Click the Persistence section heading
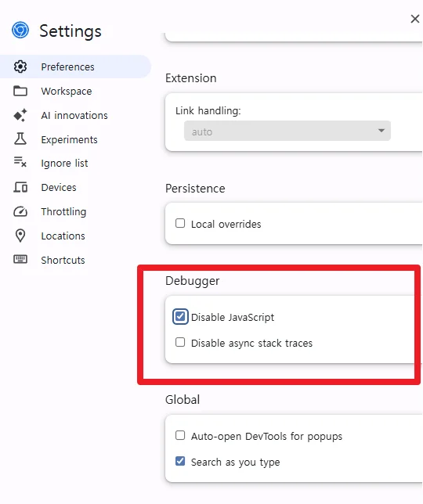This screenshot has height=504, width=423. 195,189
